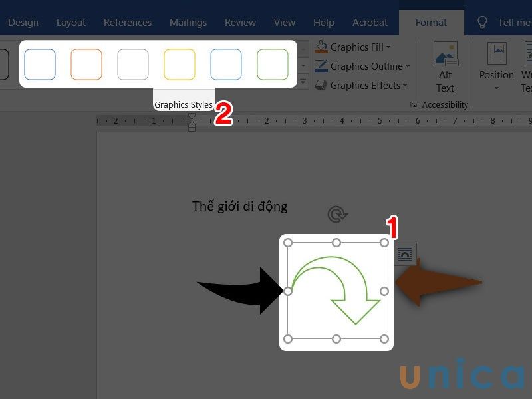Launch the Graphics Styles dialog launcher
The width and height of the screenshot is (532, 399).
tap(413, 104)
